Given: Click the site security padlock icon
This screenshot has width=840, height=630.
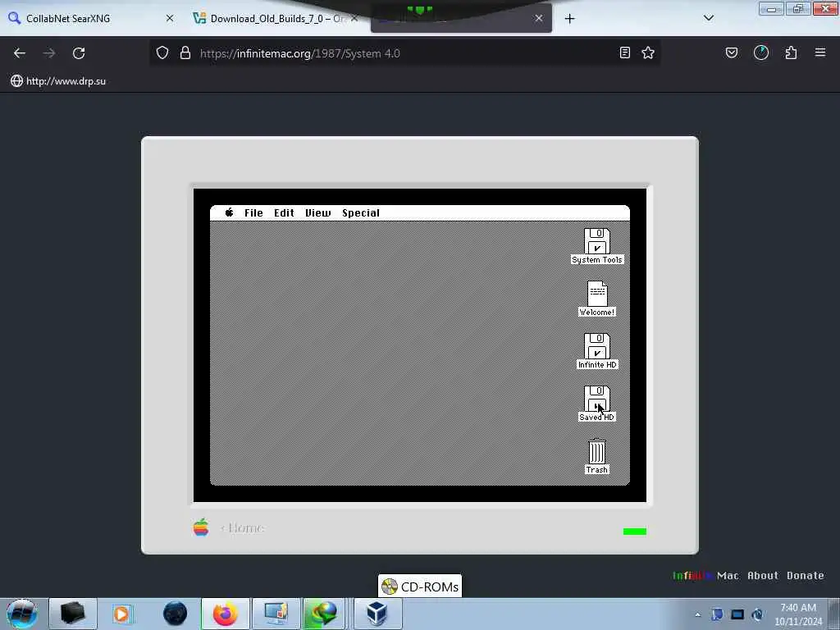Looking at the screenshot, I should [185, 52].
